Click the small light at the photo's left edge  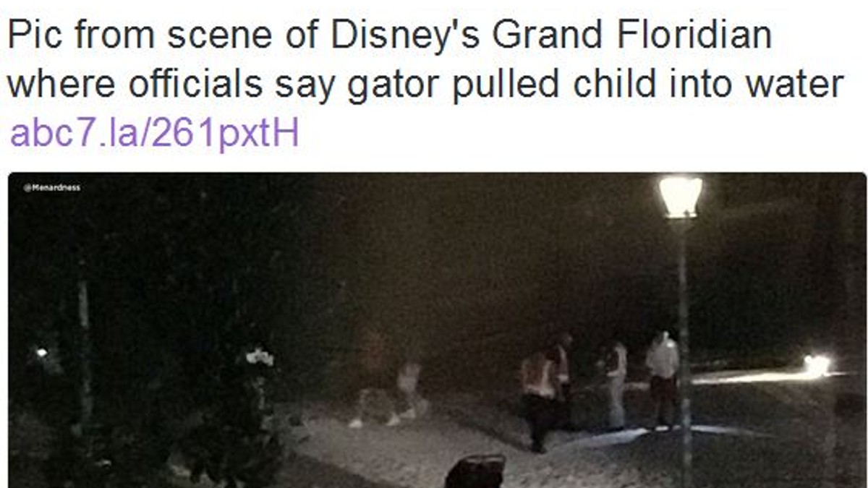pos(41,353)
